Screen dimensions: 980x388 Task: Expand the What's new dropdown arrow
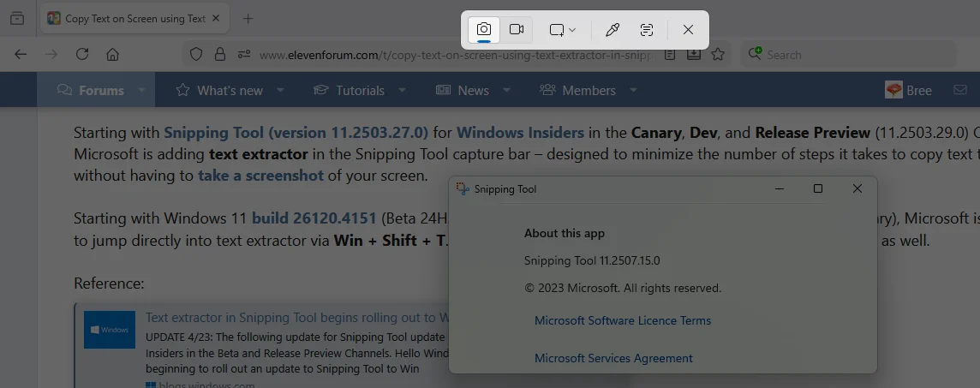(x=280, y=90)
